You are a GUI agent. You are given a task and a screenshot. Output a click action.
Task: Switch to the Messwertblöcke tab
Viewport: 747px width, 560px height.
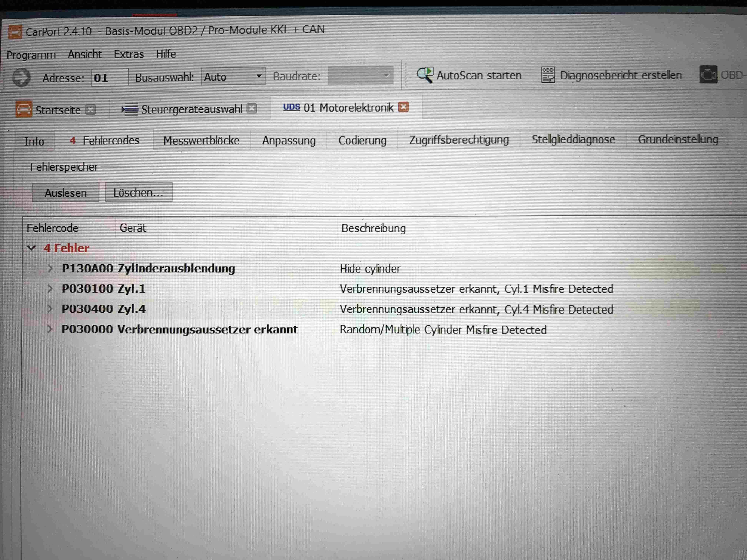pos(201,140)
